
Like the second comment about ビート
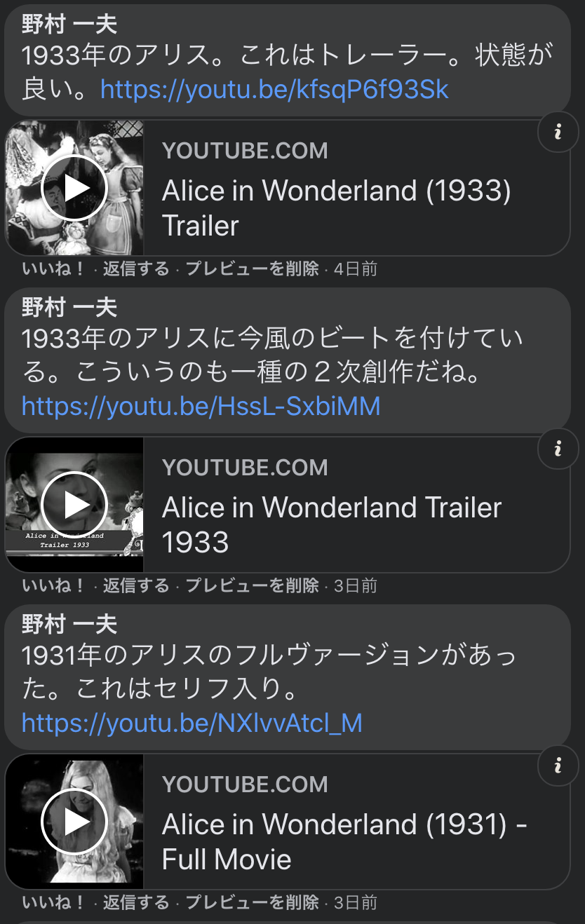click(53, 585)
